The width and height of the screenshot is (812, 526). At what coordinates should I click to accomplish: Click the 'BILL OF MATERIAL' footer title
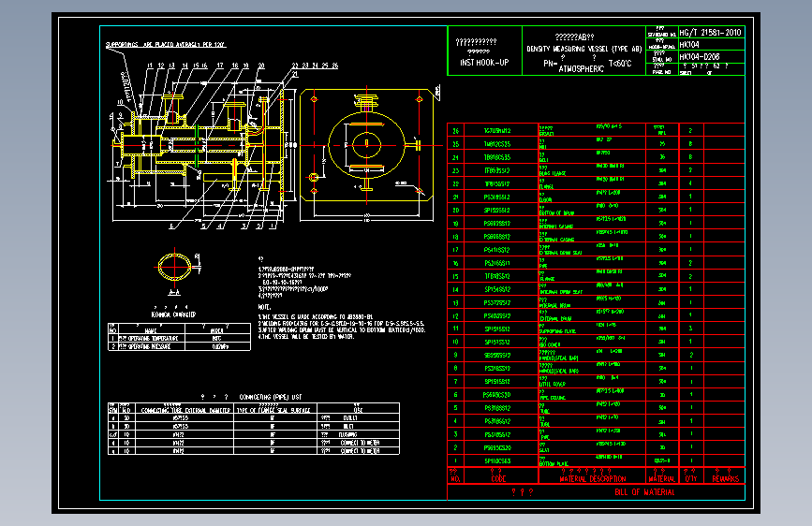pyautogui.click(x=644, y=492)
